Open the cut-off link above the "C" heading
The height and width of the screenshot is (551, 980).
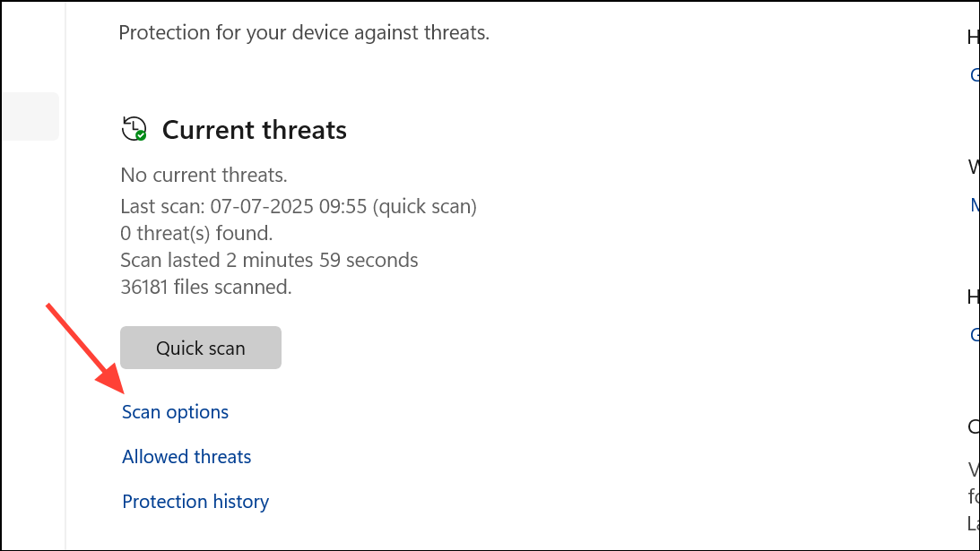pyautogui.click(x=975, y=335)
